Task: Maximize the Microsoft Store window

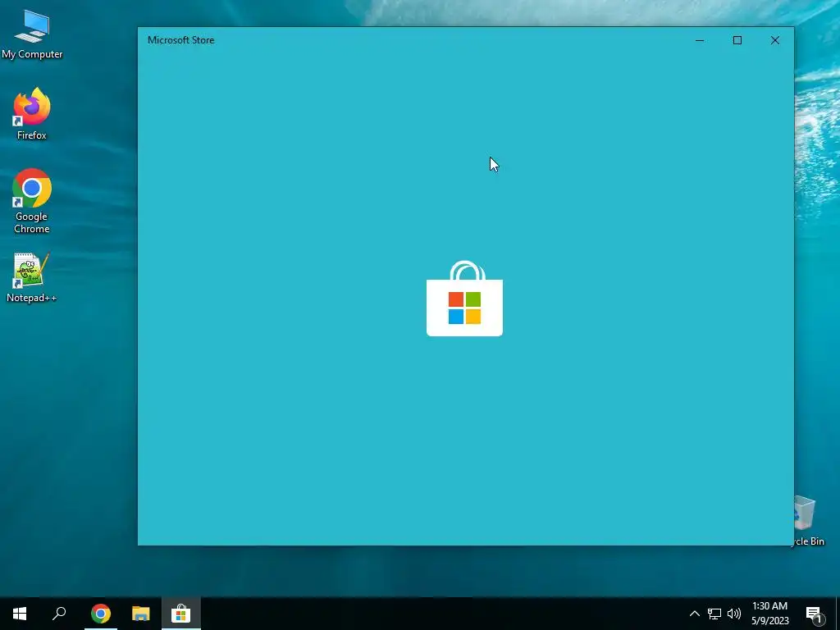Action: [x=737, y=40]
